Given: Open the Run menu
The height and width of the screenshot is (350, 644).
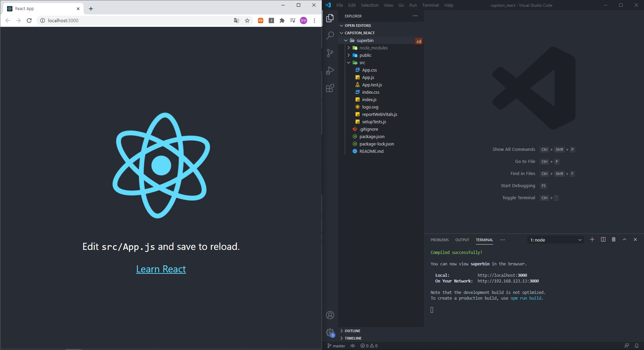Looking at the screenshot, I should 413,5.
